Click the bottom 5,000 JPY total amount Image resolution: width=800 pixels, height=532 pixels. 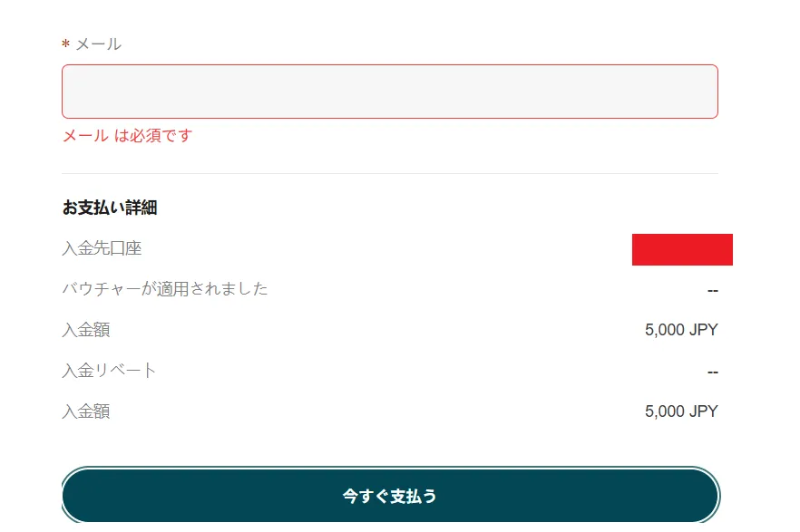[x=678, y=411]
